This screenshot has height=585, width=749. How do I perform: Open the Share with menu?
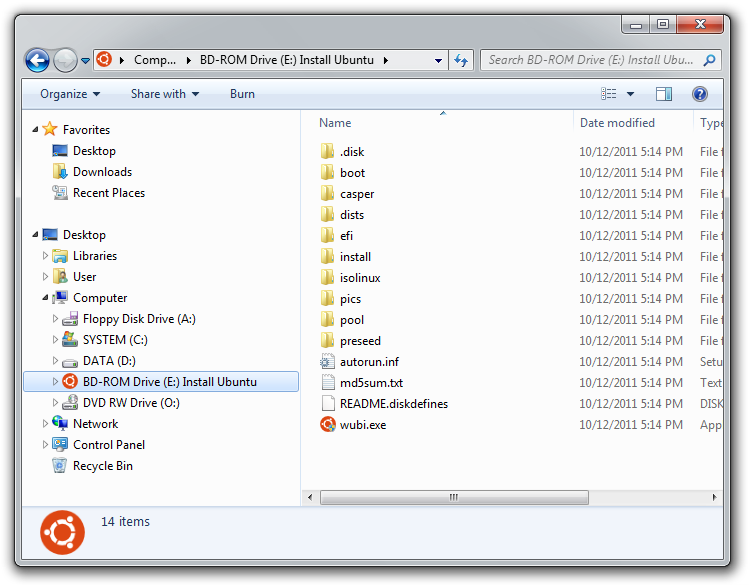[165, 94]
